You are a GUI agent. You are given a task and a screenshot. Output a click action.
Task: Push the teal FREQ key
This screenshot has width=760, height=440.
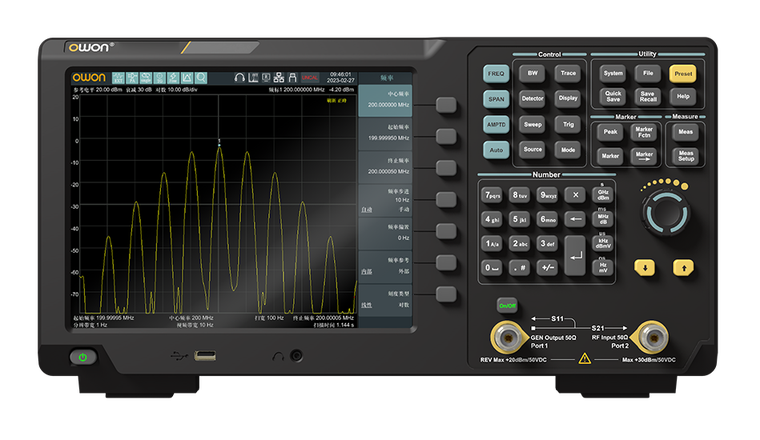496,74
